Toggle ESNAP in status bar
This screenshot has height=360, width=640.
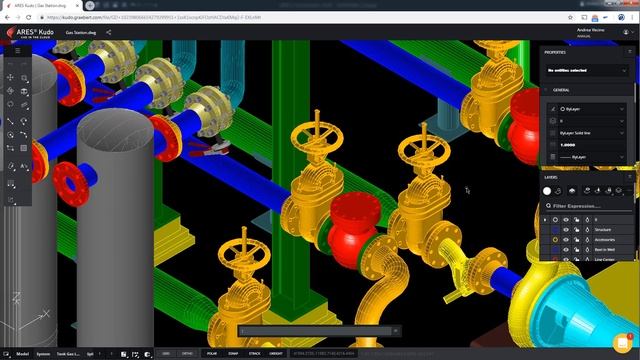coord(233,353)
